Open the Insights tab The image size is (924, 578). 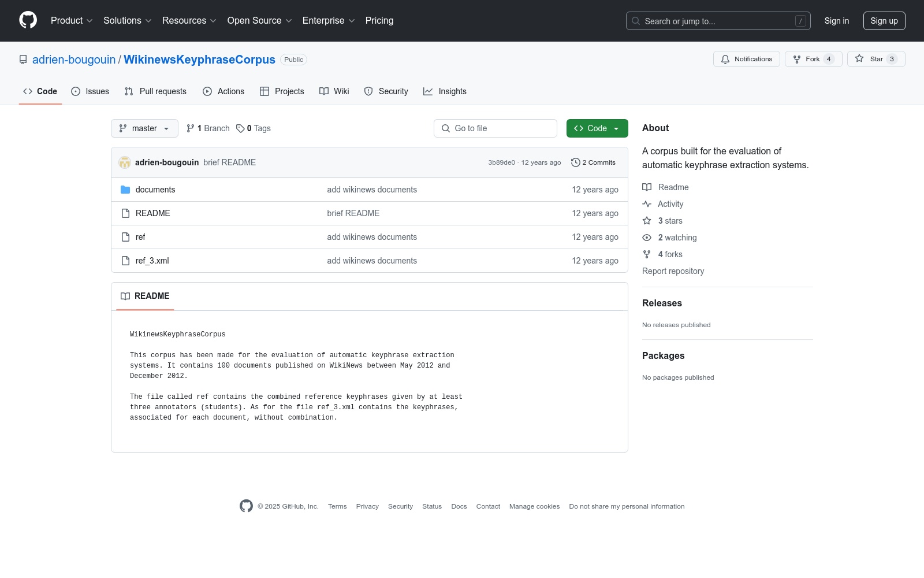pos(445,91)
